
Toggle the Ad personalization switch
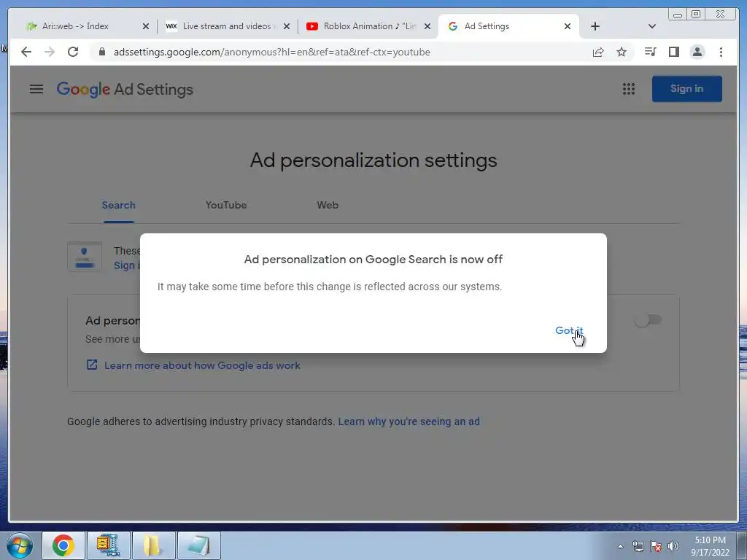pyautogui.click(x=648, y=320)
